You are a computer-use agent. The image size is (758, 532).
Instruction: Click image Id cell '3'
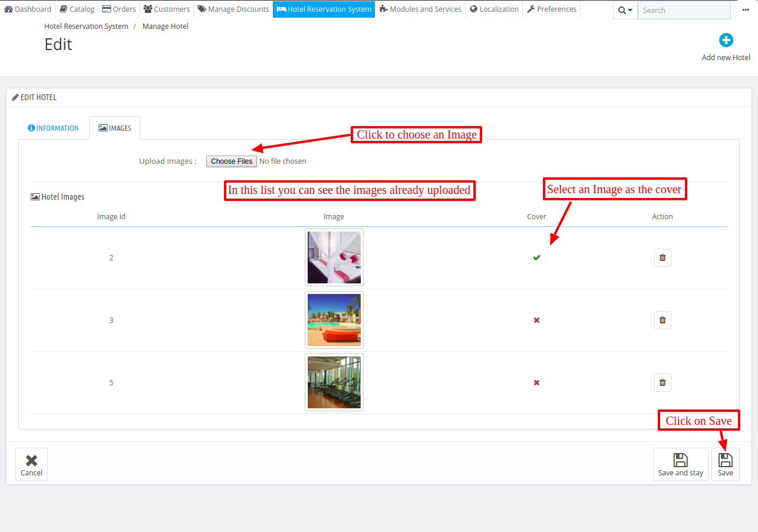[x=111, y=320]
